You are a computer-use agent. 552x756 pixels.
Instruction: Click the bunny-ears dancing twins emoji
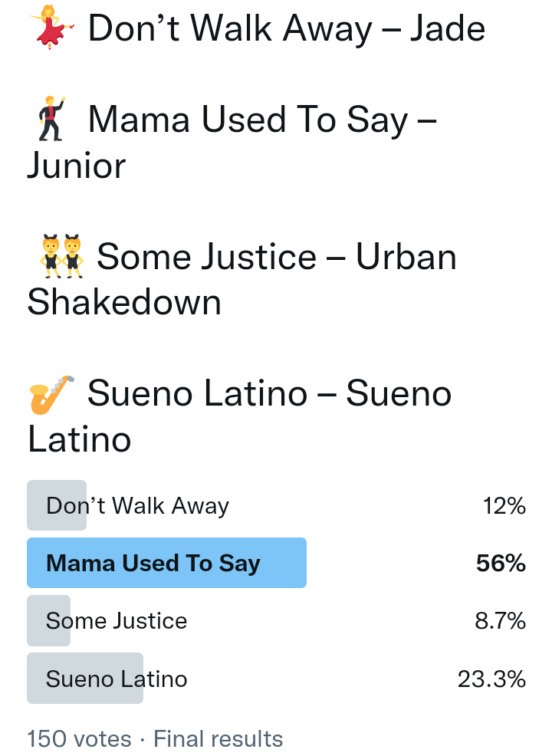click(x=61, y=256)
